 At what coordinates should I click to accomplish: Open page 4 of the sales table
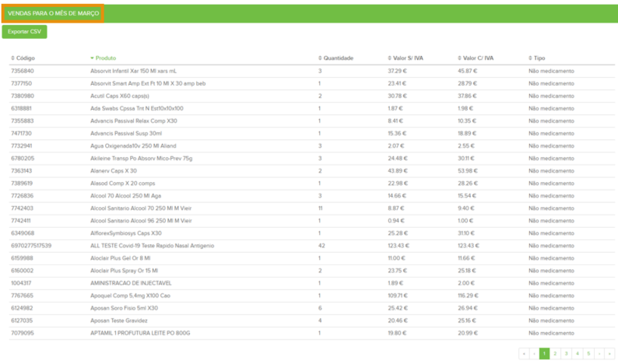(x=577, y=354)
